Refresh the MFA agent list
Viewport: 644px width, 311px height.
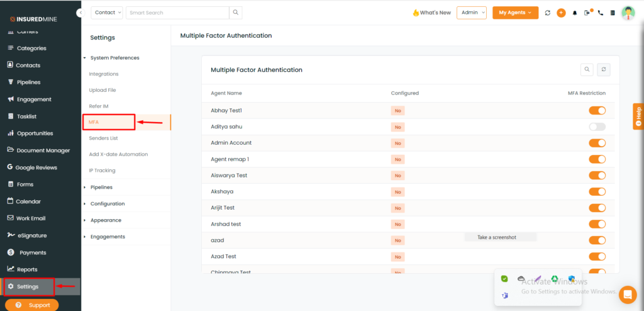point(603,69)
